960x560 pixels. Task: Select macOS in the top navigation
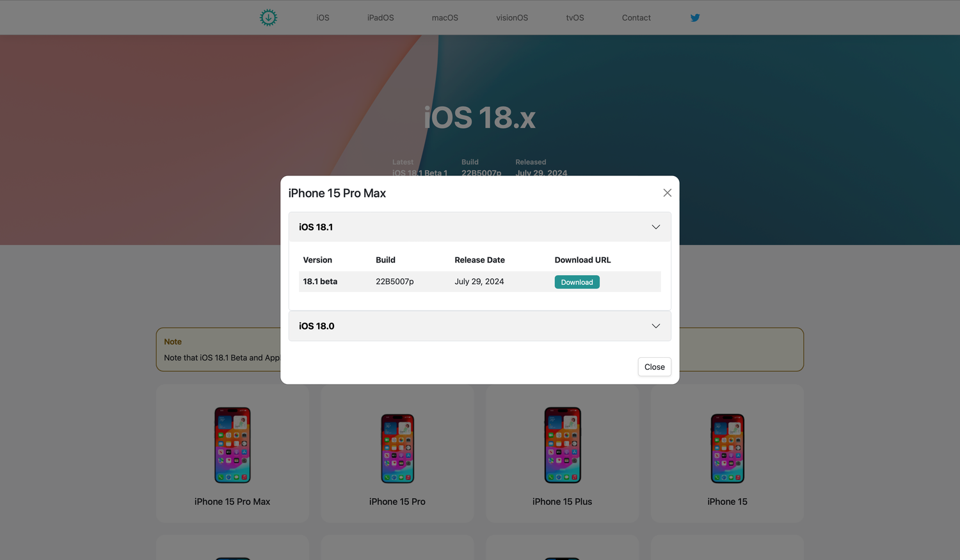click(x=445, y=18)
